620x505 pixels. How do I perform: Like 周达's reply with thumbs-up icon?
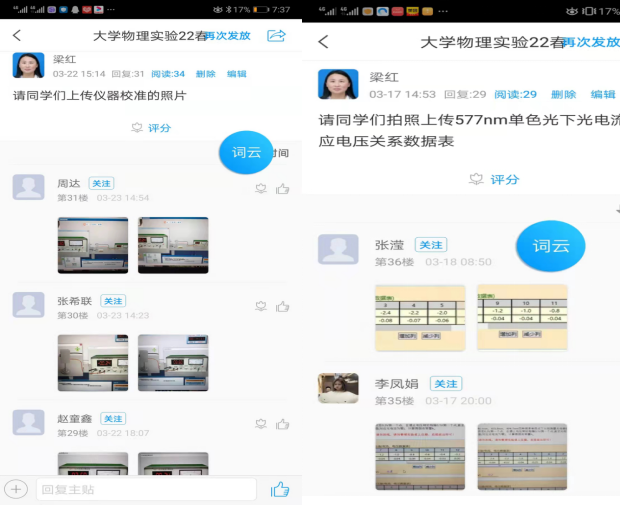[283, 188]
